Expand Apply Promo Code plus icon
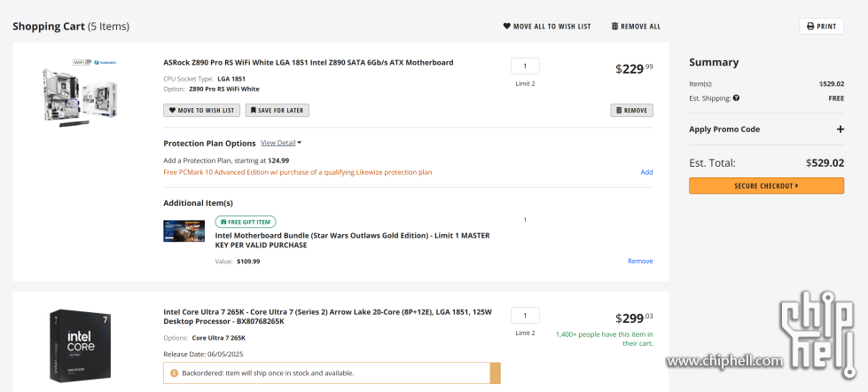This screenshot has height=392, width=868. [840, 129]
